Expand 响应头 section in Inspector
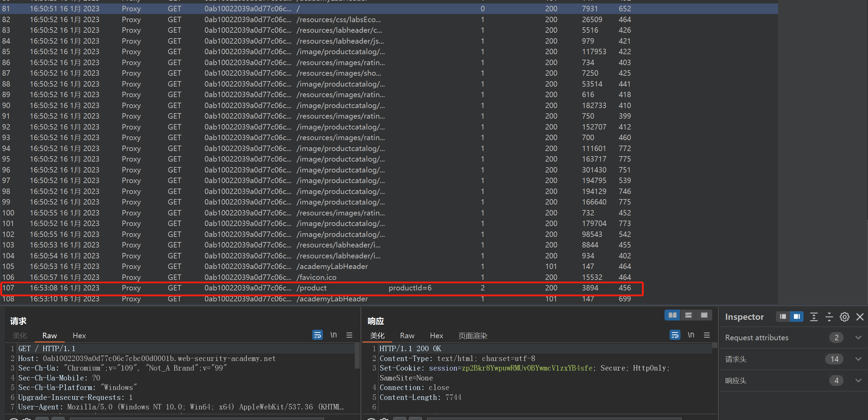 [858, 380]
